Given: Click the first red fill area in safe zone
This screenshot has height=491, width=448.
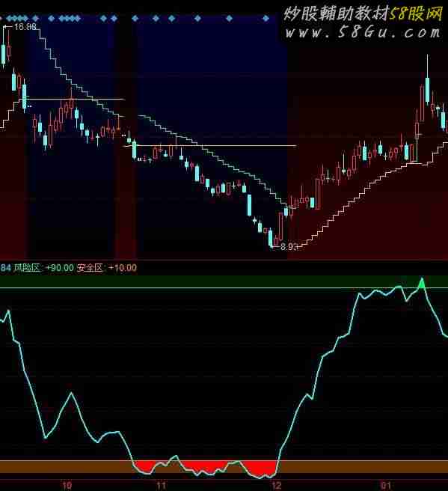Looking at the screenshot, I should pyautogui.click(x=145, y=466).
